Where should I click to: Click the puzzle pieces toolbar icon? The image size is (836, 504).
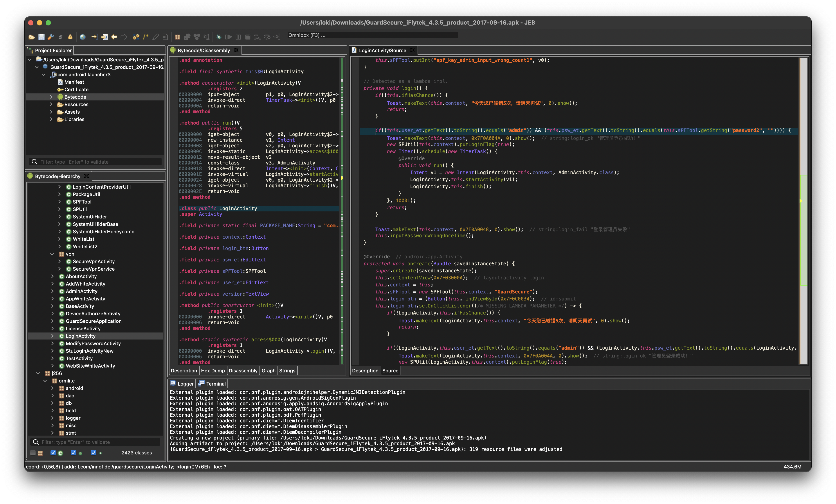187,37
